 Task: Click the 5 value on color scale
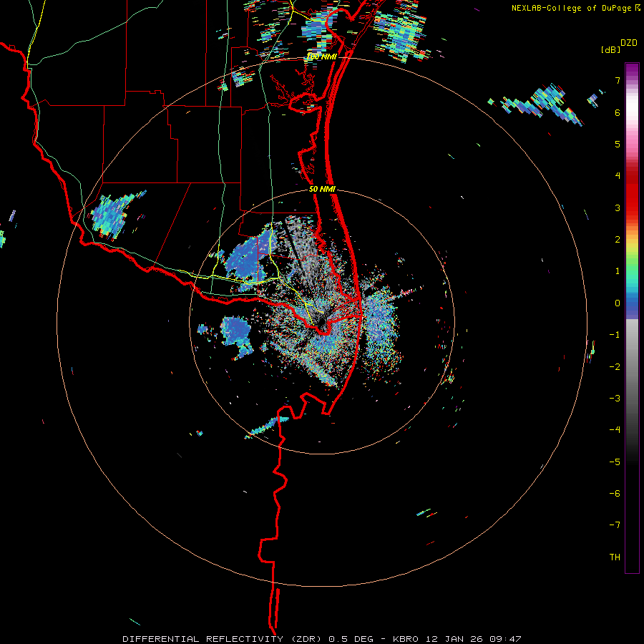tap(618, 144)
